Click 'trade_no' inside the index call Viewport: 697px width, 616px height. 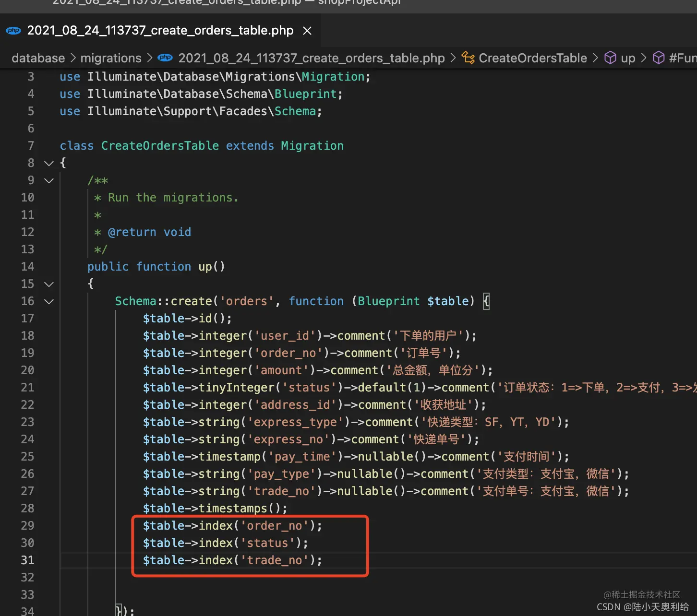coord(274,560)
